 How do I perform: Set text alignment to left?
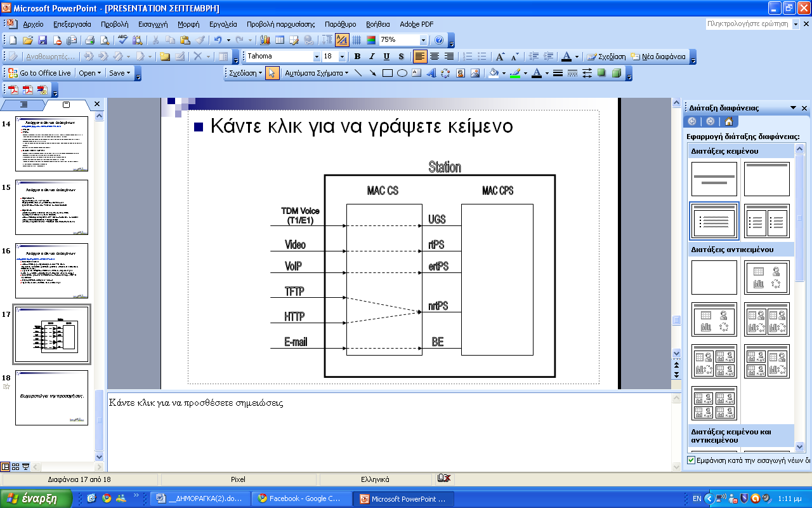(x=419, y=57)
